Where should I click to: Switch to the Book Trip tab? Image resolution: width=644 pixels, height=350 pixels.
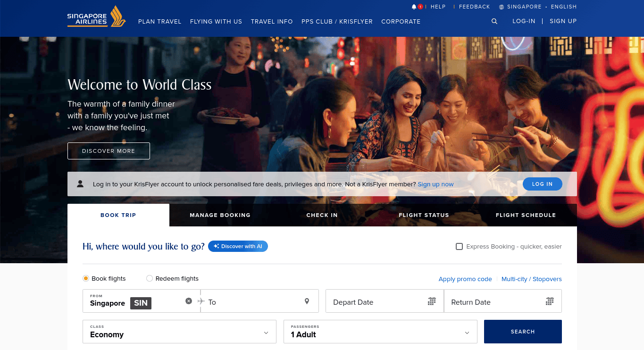pyautogui.click(x=118, y=215)
